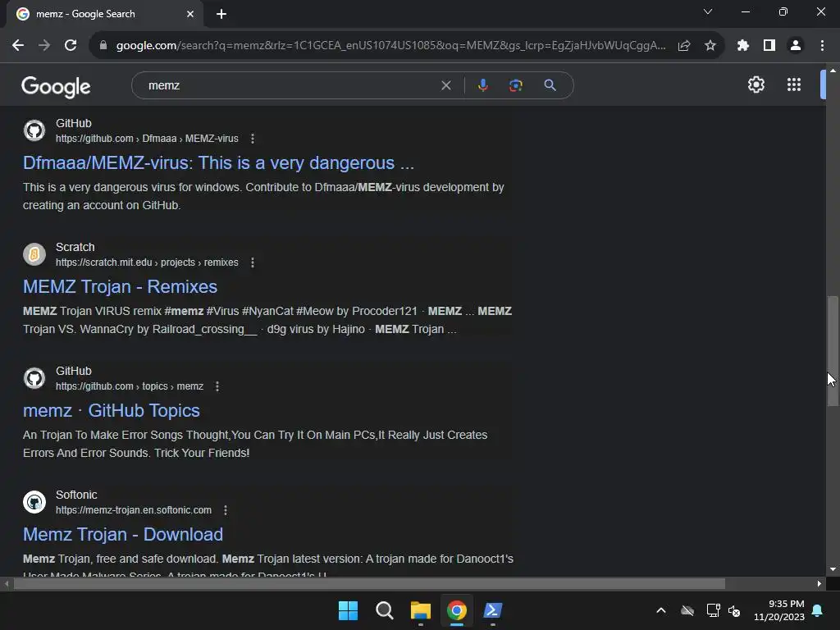Viewport: 840px width, 630px height.
Task: Go back to the previous page
Action: (18, 46)
